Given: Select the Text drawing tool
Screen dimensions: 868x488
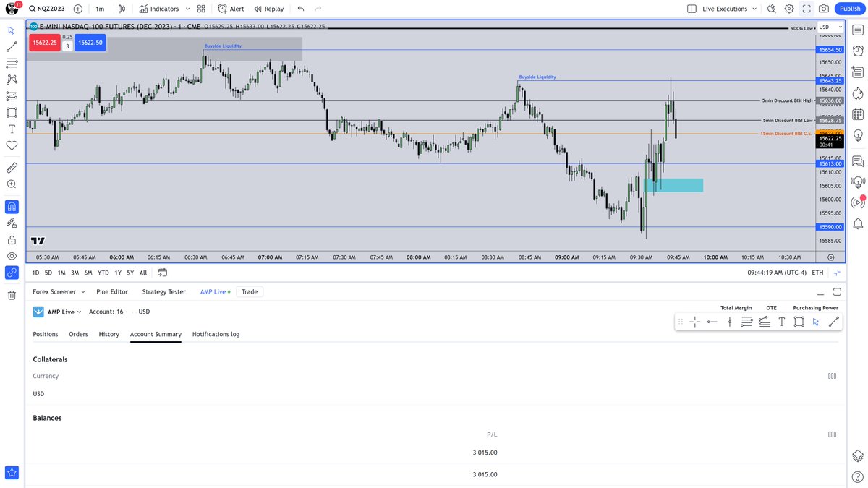Looking at the screenshot, I should click(10, 129).
